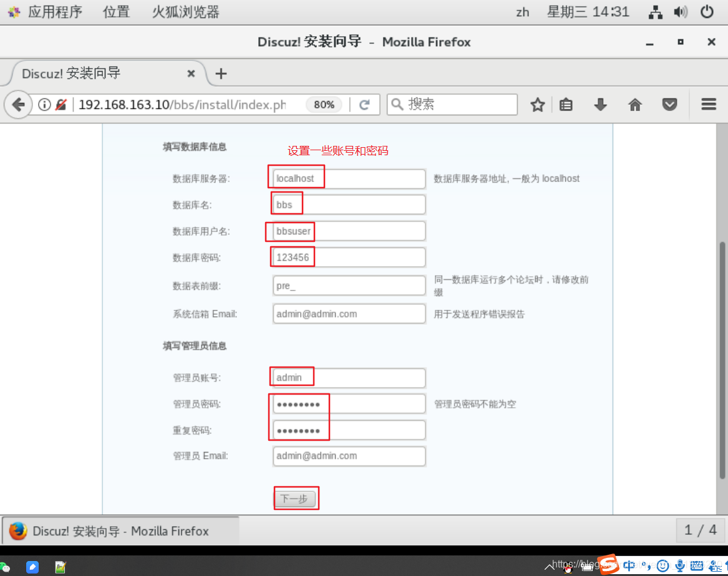Screen dimensions: 728x576
Task: Click the smiley emoji icon in input toolbar
Action: point(663,565)
